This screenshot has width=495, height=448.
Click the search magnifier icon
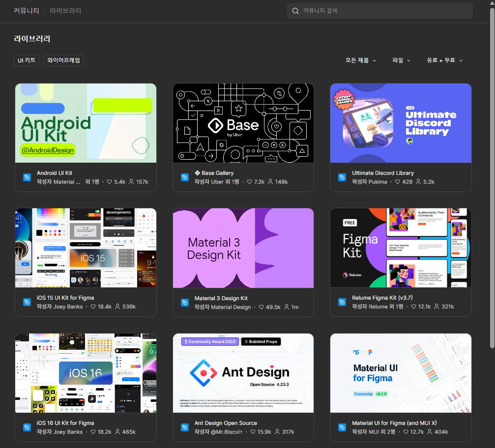(295, 11)
